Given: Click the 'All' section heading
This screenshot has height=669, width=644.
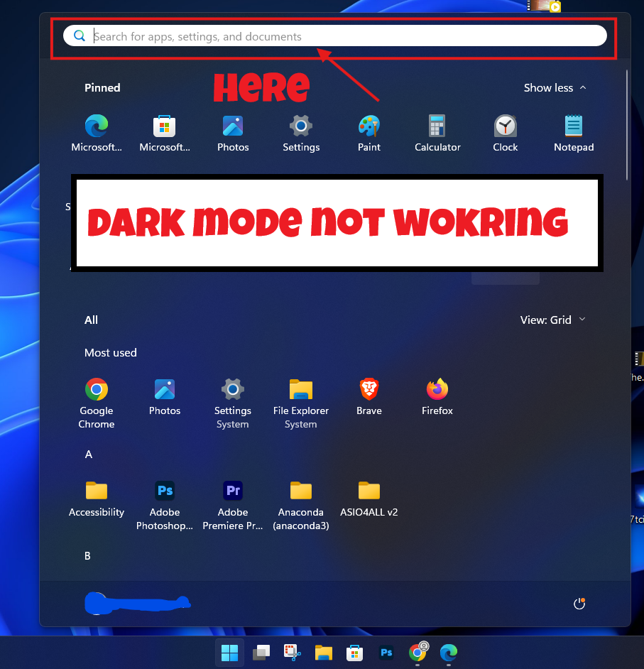Looking at the screenshot, I should pyautogui.click(x=91, y=320).
